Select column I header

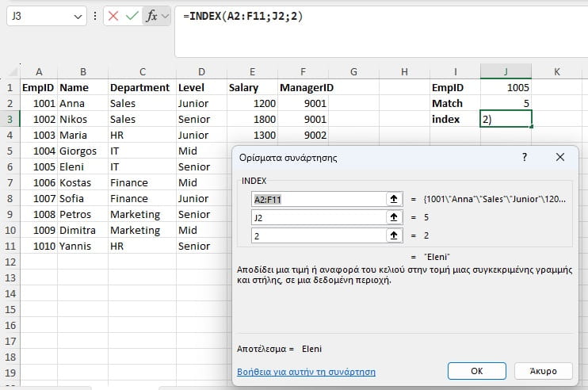[x=455, y=71]
